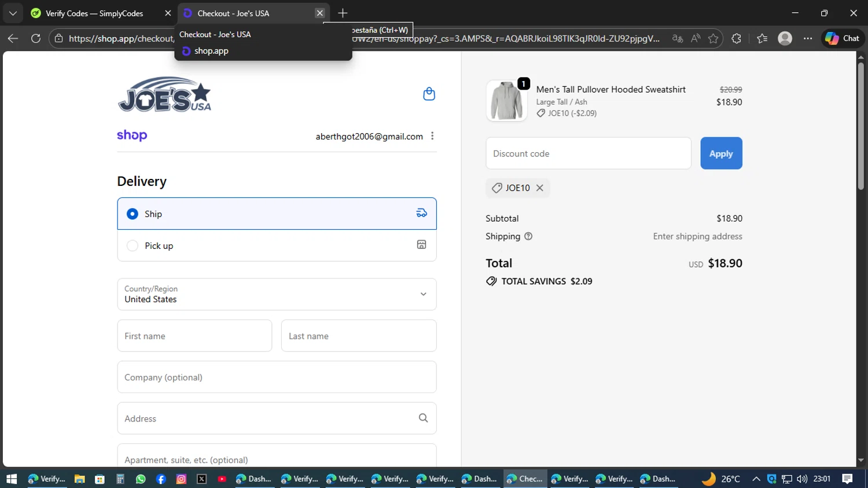This screenshot has width=868, height=488.
Task: Click the delivery truck icon in Ship row
Action: [422, 213]
